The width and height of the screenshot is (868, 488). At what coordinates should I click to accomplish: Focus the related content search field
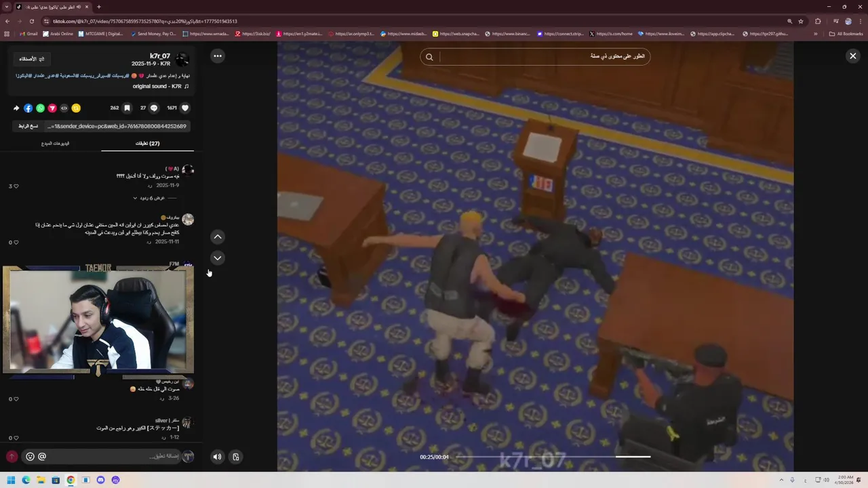point(544,57)
